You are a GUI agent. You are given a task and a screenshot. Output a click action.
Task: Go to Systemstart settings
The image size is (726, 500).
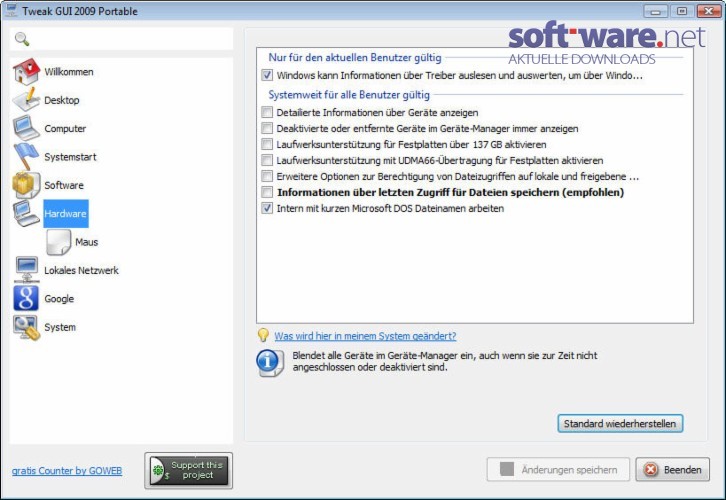tap(70, 157)
